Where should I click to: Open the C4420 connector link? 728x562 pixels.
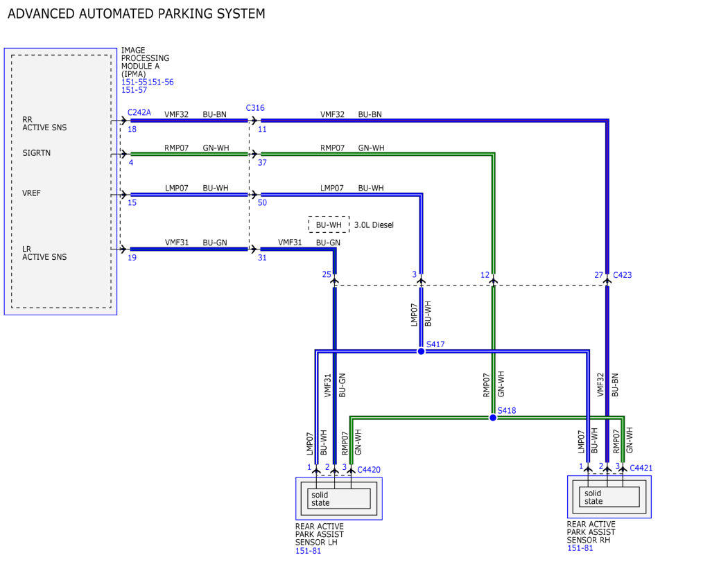369,470
